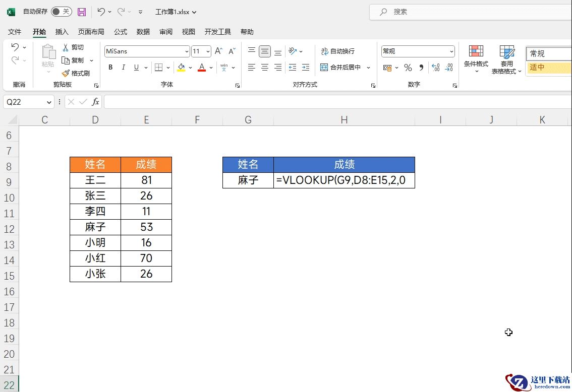Select the 适中 cell style
The image size is (572, 392).
(549, 68)
